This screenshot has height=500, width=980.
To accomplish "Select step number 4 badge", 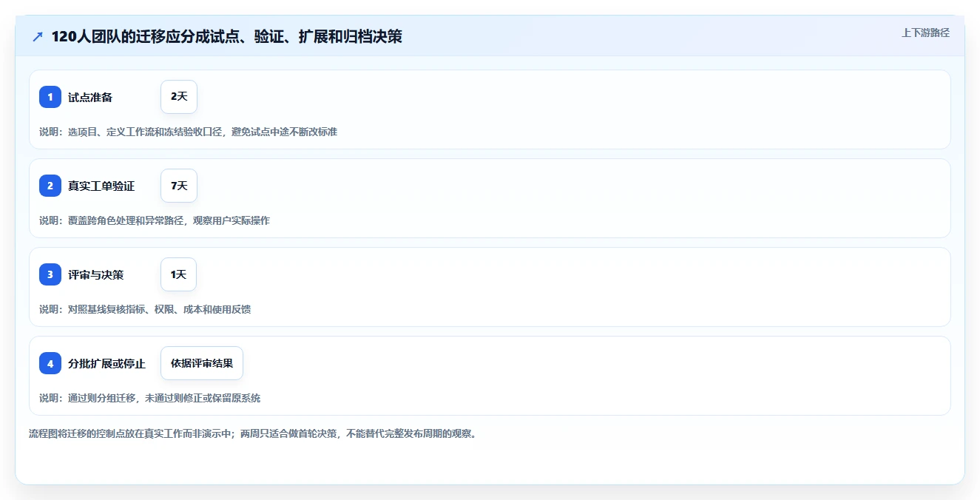I will click(x=50, y=363).
